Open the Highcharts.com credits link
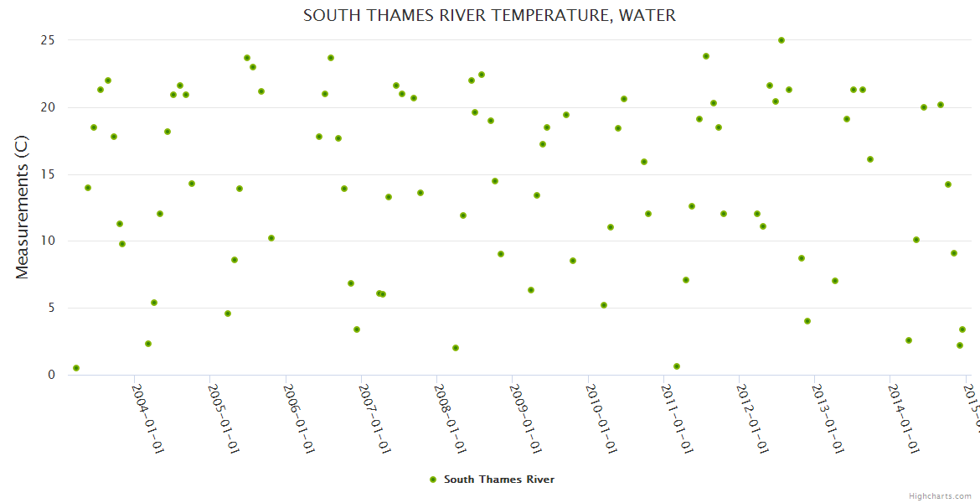Screen dimensions: 980x503 point(941,495)
